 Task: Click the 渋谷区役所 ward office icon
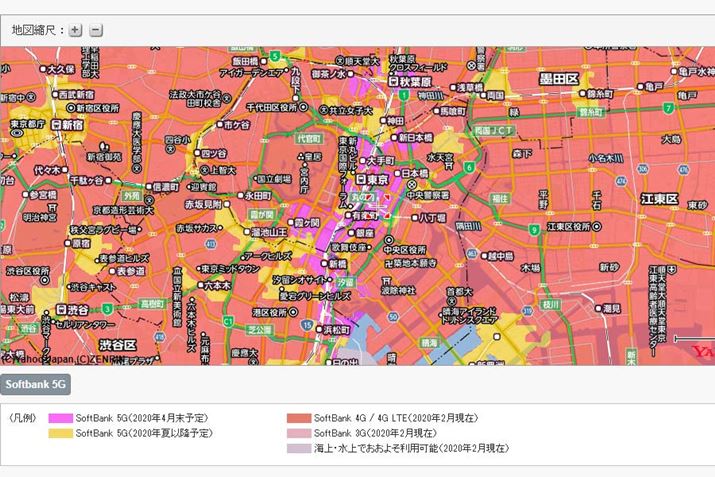tap(44, 280)
